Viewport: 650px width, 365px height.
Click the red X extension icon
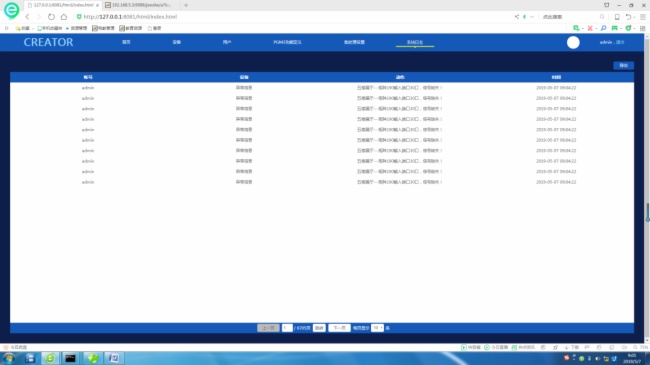(x=590, y=28)
